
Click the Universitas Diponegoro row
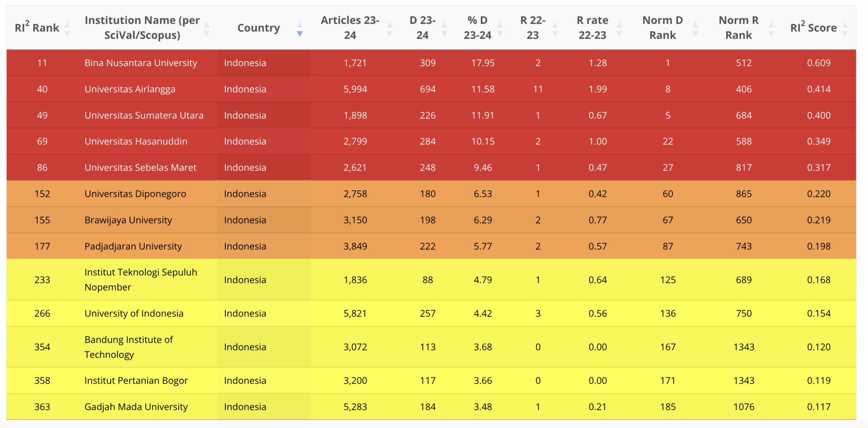(x=431, y=194)
